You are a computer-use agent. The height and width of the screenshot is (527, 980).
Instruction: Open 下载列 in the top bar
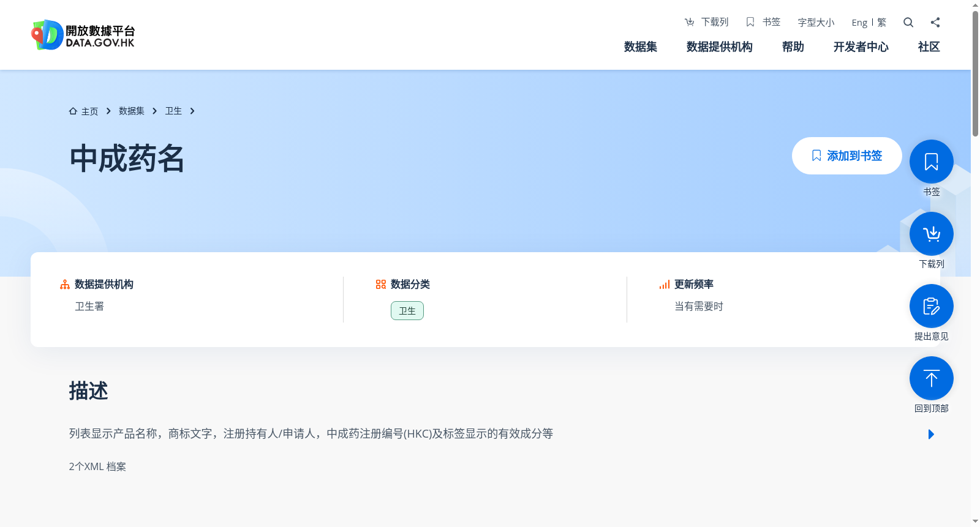point(707,22)
